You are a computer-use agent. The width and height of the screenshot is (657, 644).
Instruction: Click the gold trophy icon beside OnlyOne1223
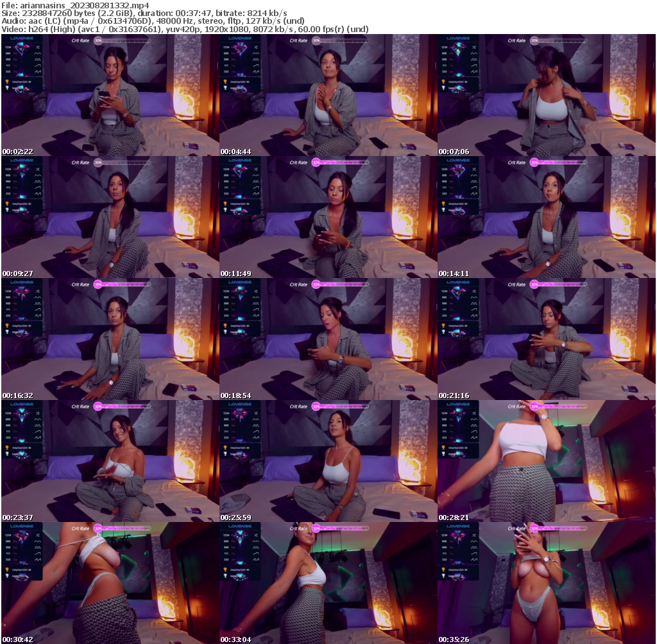tap(7, 81)
